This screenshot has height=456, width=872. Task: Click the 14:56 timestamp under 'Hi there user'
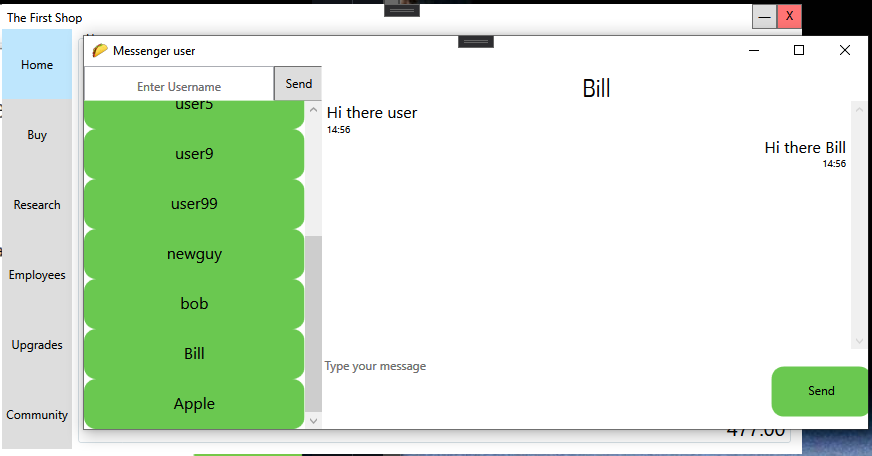(x=339, y=130)
